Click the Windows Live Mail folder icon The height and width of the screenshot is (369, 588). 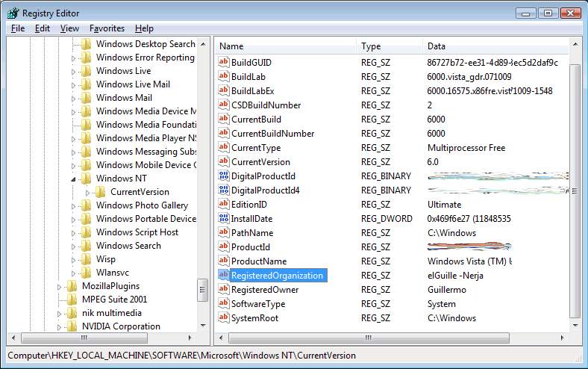click(x=87, y=84)
